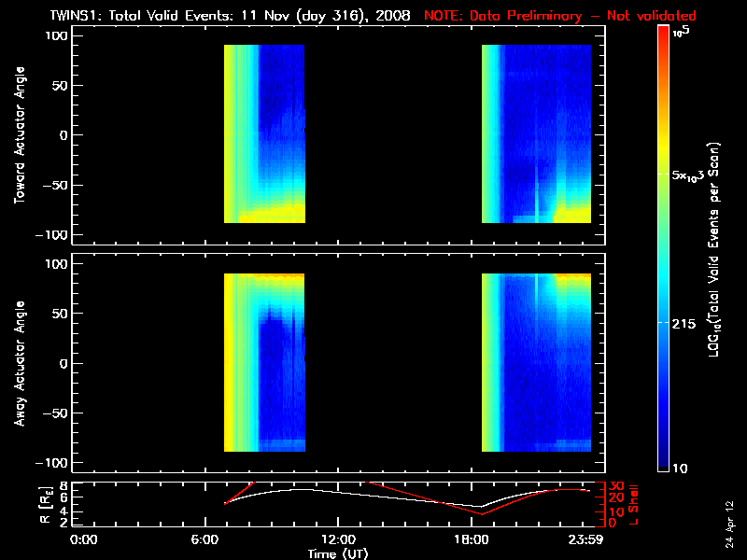Click the 'Time (UT)' axis label
The width and height of the screenshot is (747, 560).
[338, 553]
